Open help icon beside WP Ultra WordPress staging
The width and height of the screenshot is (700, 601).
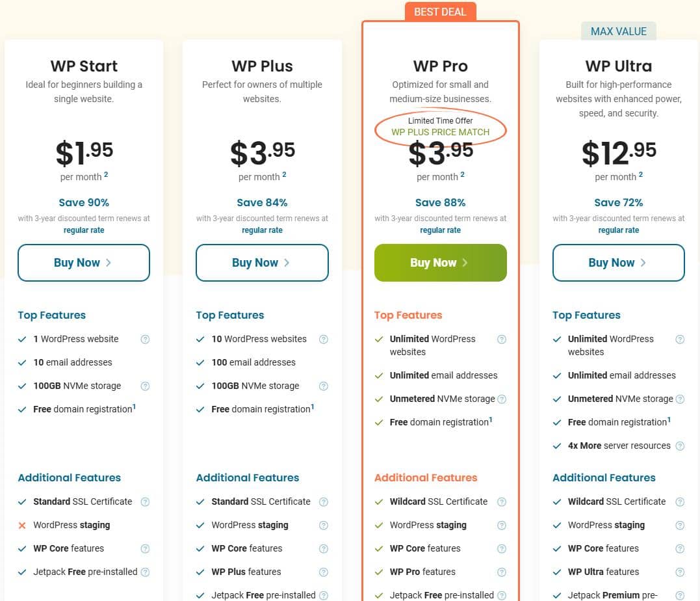(680, 526)
